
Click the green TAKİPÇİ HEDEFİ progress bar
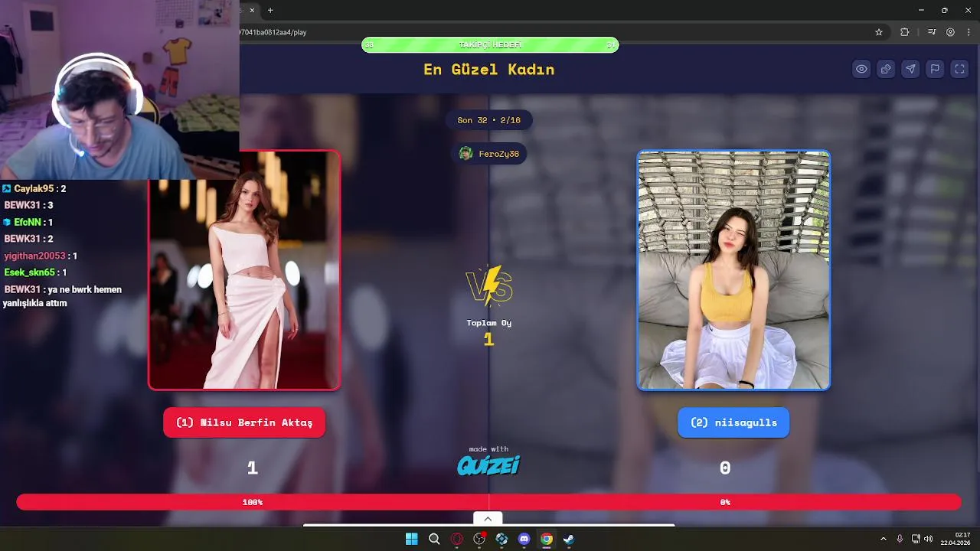click(490, 45)
